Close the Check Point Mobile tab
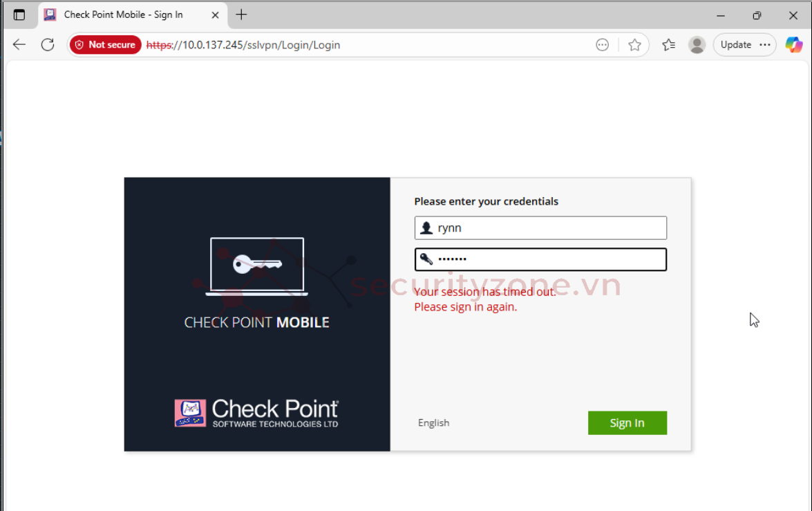 tap(216, 15)
